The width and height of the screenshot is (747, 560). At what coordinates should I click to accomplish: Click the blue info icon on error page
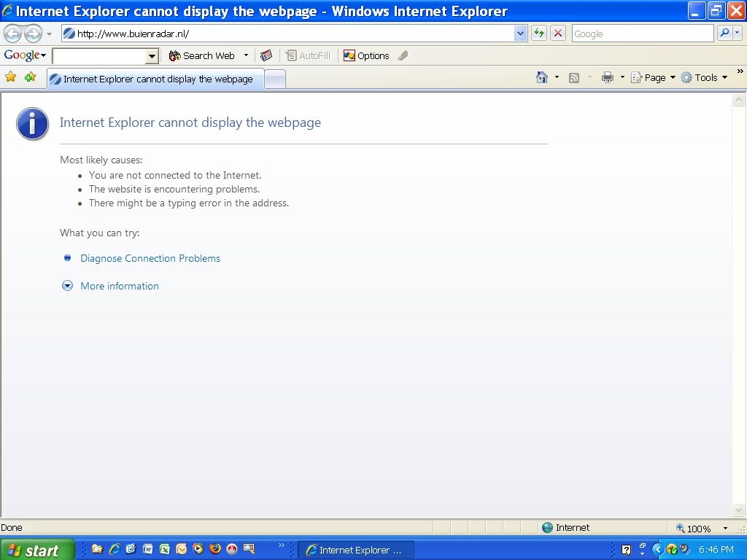coord(32,123)
